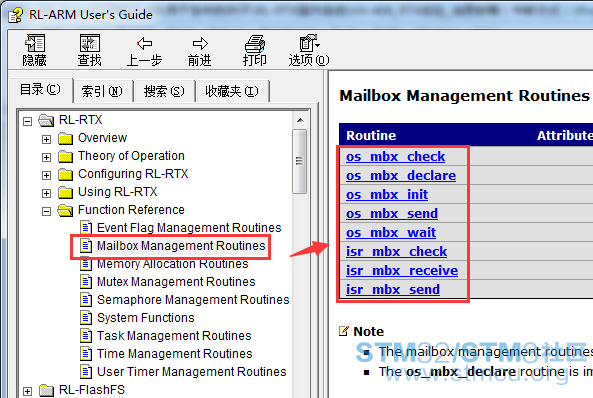Go back with the 上一步 arrow

[144, 43]
